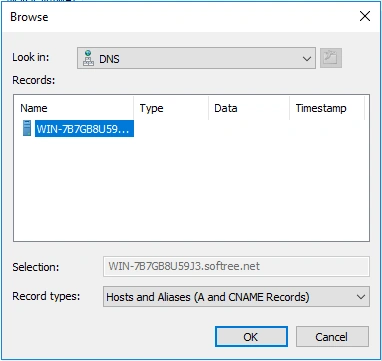Close the Browse dialog window

click(365, 16)
